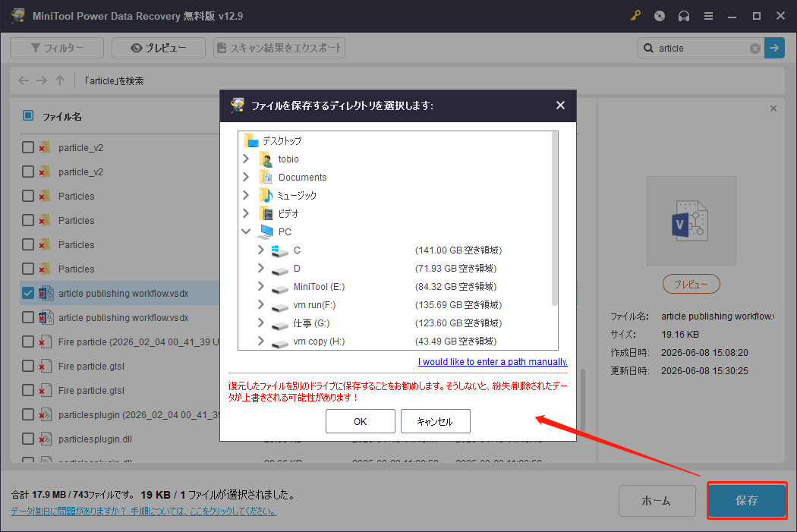
Task: Expand tobio folder chevron
Action: click(x=246, y=159)
